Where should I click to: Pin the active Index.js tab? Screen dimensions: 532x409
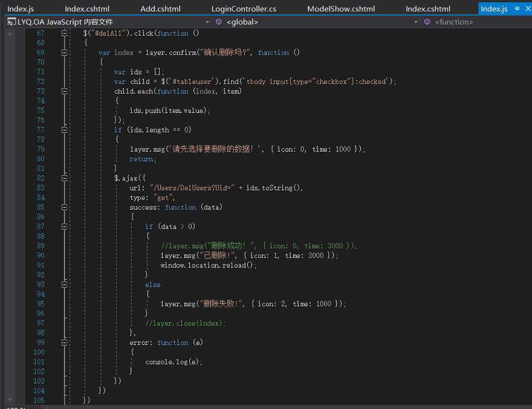[x=517, y=8]
